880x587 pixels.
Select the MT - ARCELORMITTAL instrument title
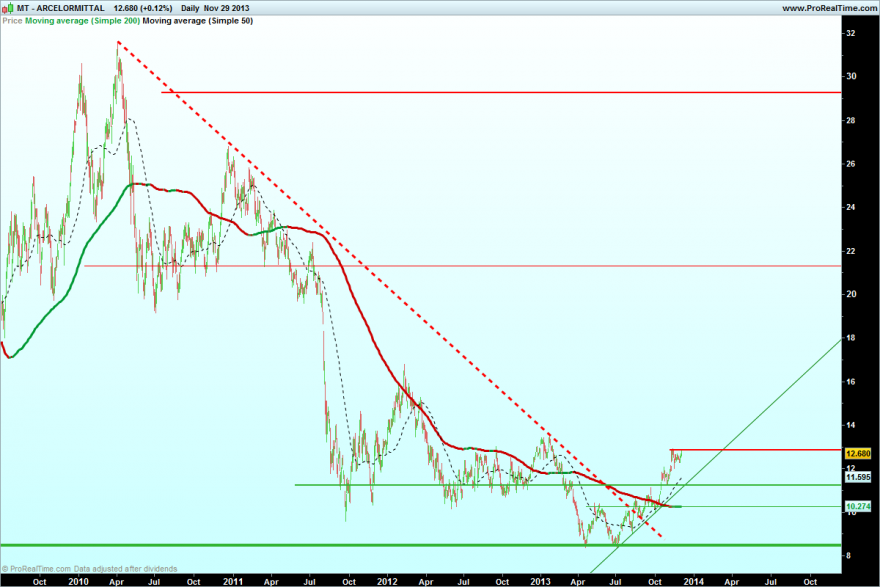61,8
